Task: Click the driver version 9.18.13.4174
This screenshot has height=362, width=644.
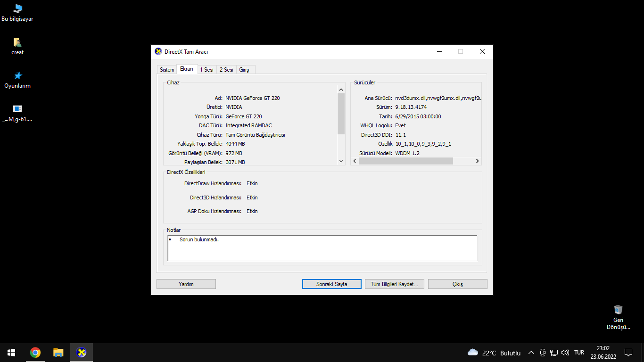Action: click(x=411, y=107)
